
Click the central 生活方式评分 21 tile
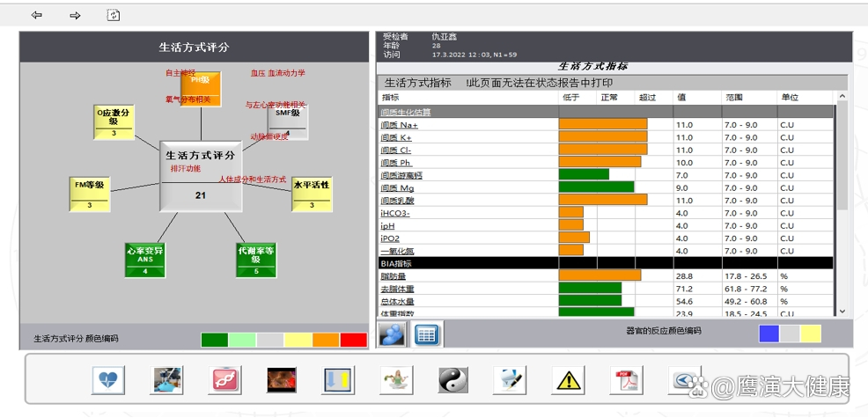coord(201,176)
